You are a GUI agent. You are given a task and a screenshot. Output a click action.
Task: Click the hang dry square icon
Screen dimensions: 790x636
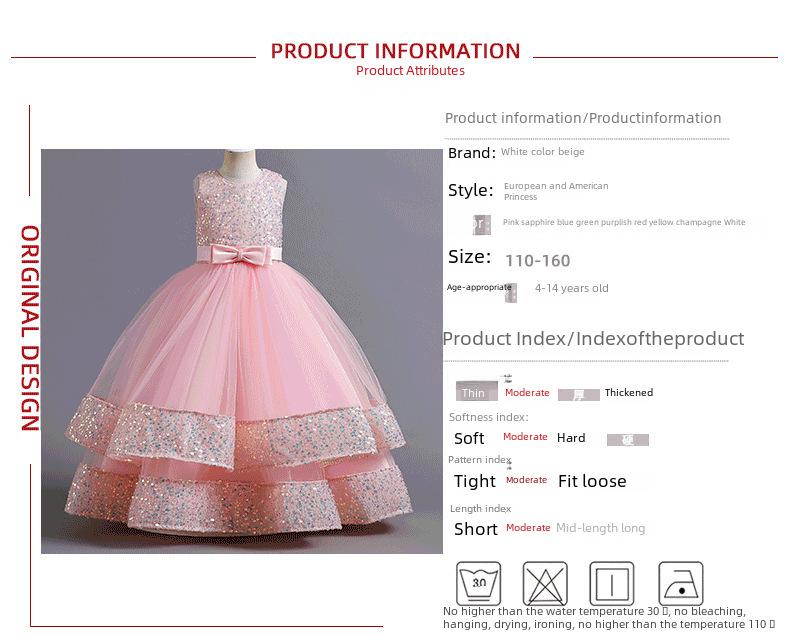[x=612, y=583]
